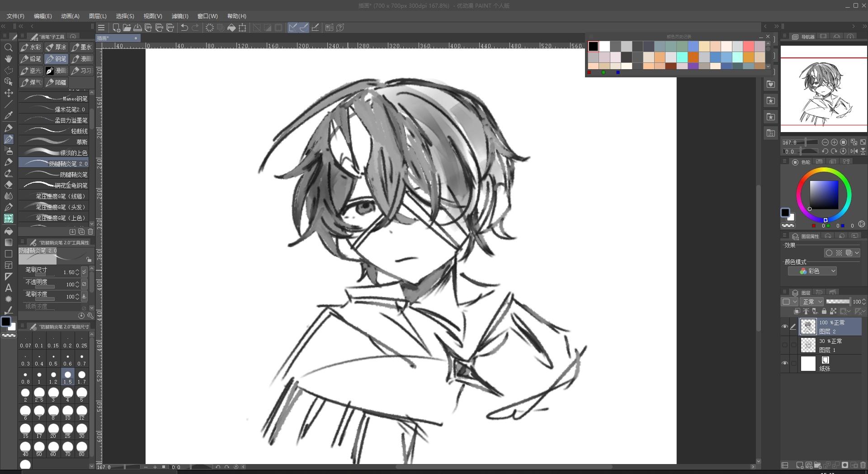This screenshot has height=474, width=868.
Task: Open a file with the folder icon
Action: tap(127, 28)
